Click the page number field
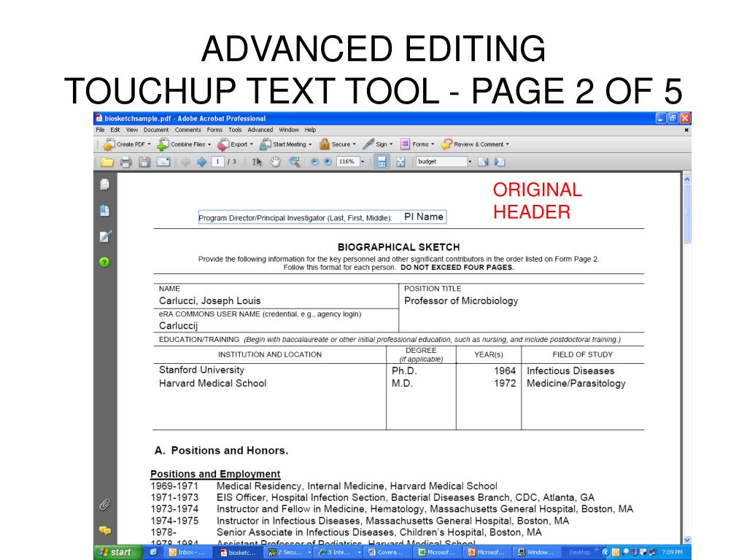This screenshot has height=560, width=747. point(217,162)
